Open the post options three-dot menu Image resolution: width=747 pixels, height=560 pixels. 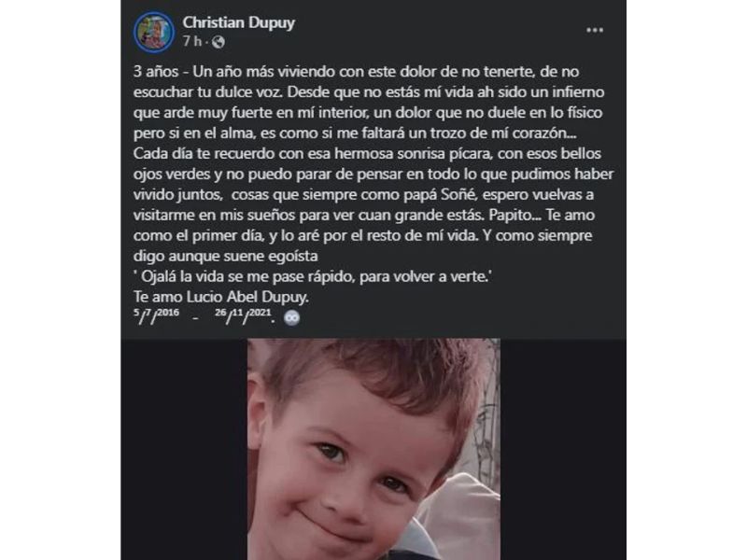tap(595, 30)
